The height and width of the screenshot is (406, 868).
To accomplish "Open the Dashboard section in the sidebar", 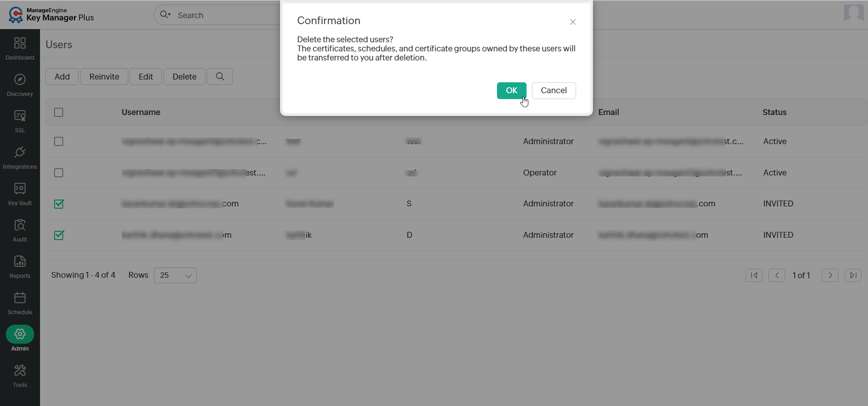I will click(x=20, y=48).
